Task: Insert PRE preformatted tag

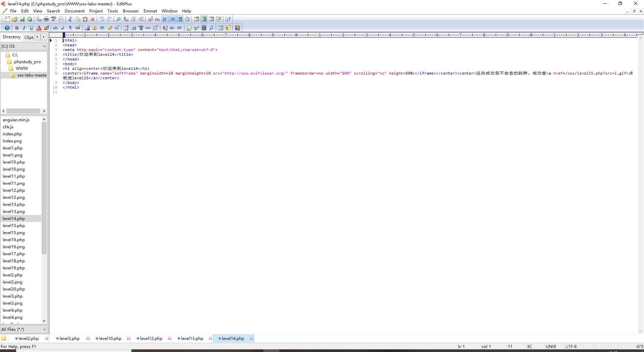Action: click(148, 28)
